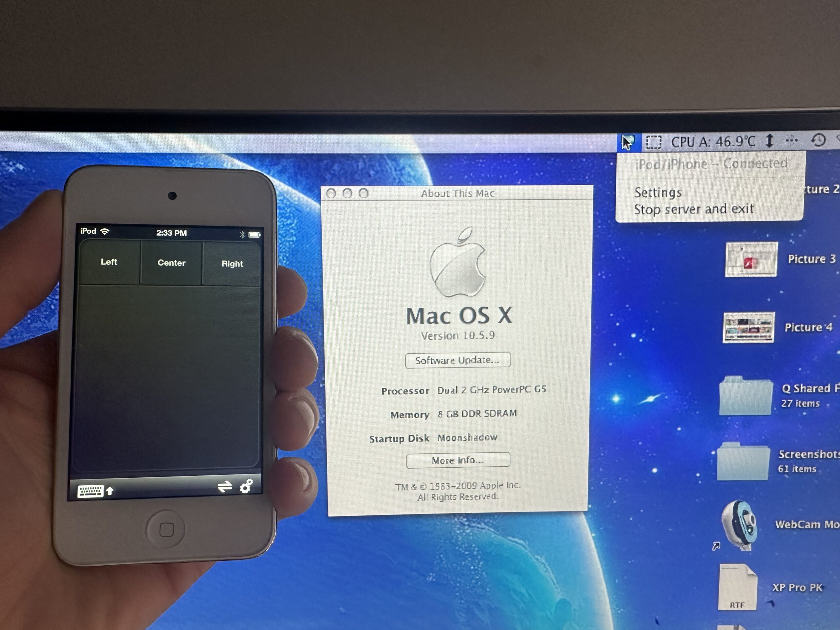This screenshot has height=630, width=840.
Task: Click the CPU A temperature readout
Action: tap(713, 142)
